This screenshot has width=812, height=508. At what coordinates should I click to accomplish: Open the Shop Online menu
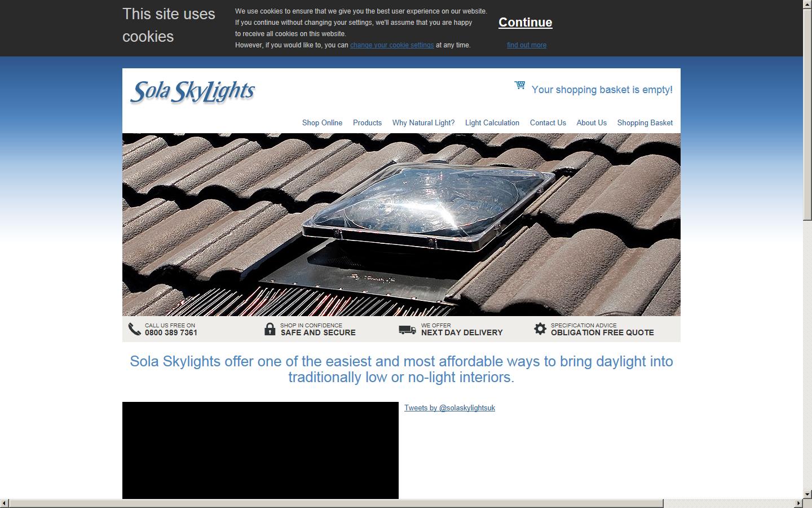pyautogui.click(x=322, y=122)
